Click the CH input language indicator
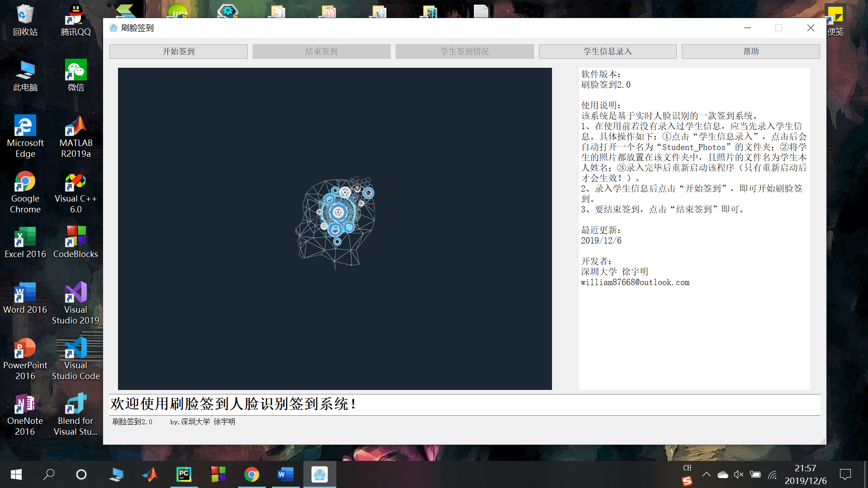Screen dimensions: 868x488 point(687,468)
